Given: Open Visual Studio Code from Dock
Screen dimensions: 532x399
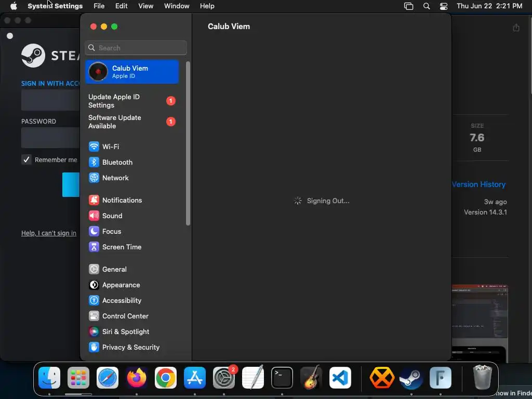Looking at the screenshot, I should pos(340,378).
